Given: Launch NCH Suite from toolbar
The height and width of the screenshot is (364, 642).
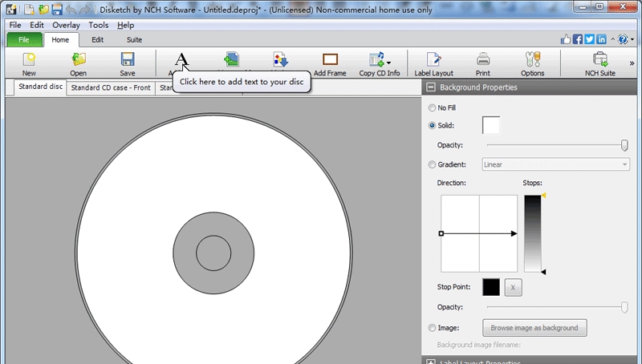Looking at the screenshot, I should pyautogui.click(x=600, y=59).
